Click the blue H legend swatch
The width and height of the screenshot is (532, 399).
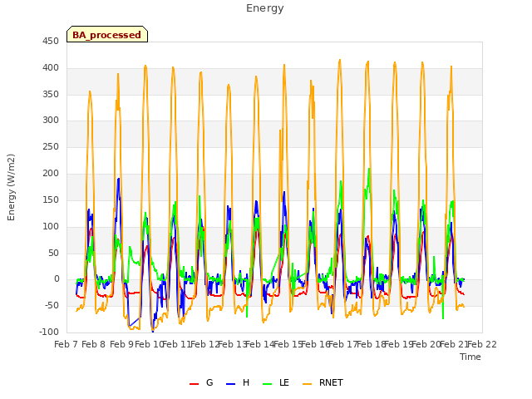[231, 384]
